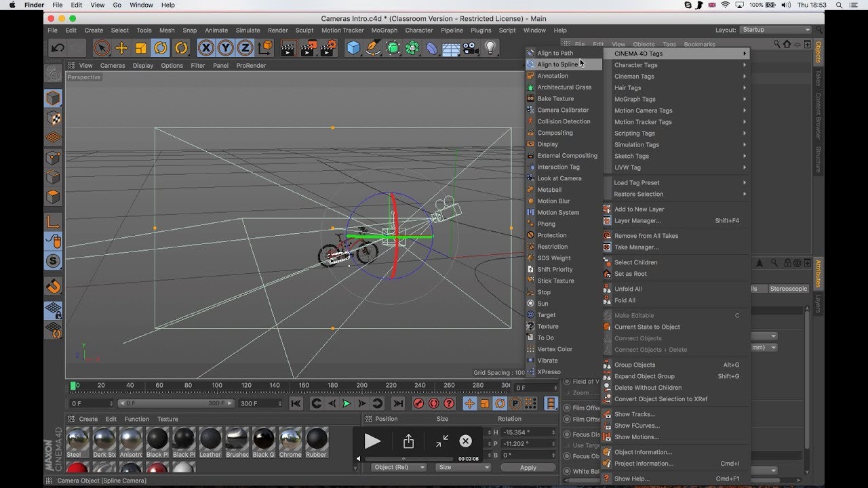Toggle the Enable Snap S icon
This screenshot has width=868, height=488.
(53, 261)
